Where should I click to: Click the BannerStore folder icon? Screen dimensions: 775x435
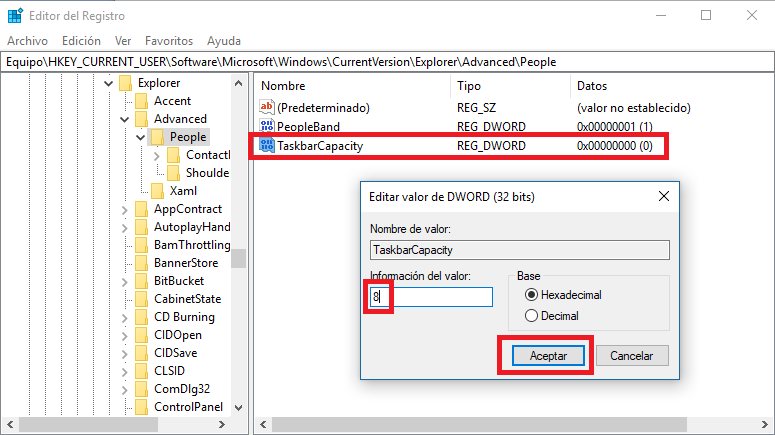point(141,263)
